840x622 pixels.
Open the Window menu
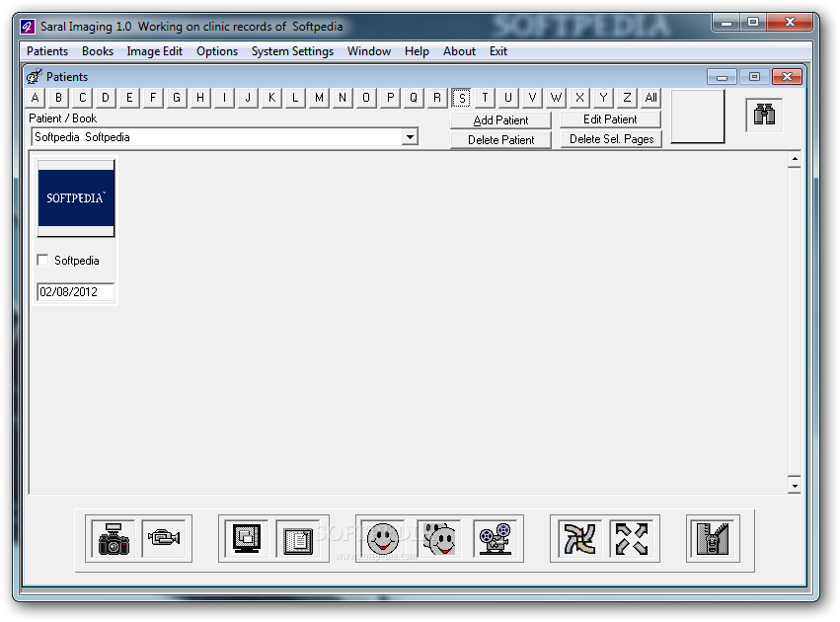[x=369, y=51]
